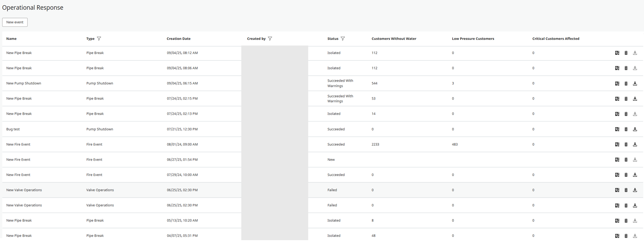This screenshot has height=243, width=644.
Task: Delete the pipe break created 09/04/25, 08:12 AM
Action: click(x=626, y=53)
